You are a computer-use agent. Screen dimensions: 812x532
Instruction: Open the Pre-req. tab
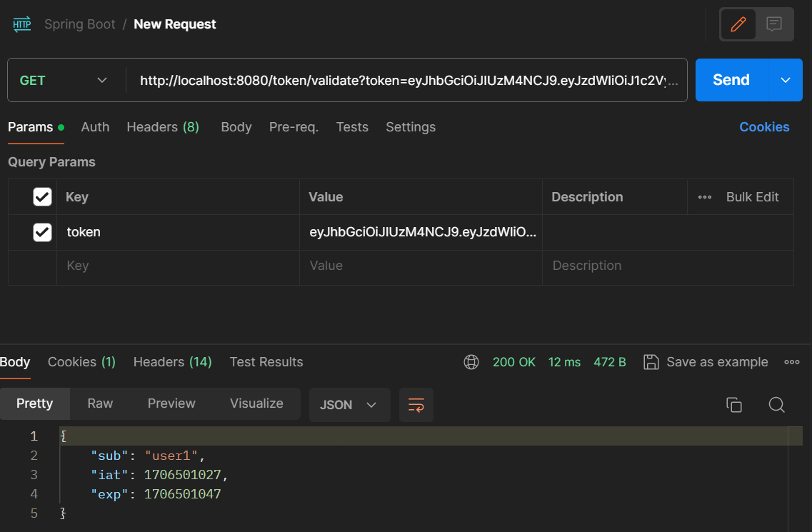(294, 127)
